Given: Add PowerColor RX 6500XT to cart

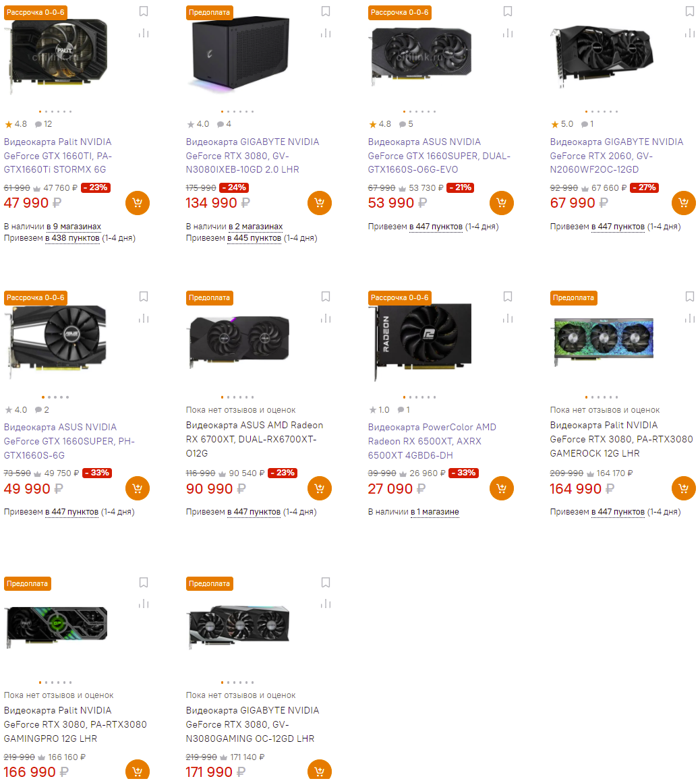Looking at the screenshot, I should pos(502,488).
